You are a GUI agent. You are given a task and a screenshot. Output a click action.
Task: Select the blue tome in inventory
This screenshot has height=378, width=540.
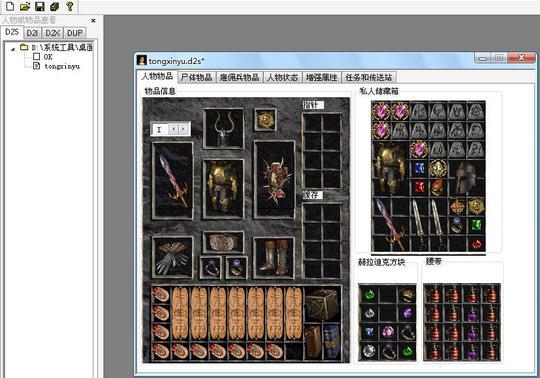tap(331, 342)
